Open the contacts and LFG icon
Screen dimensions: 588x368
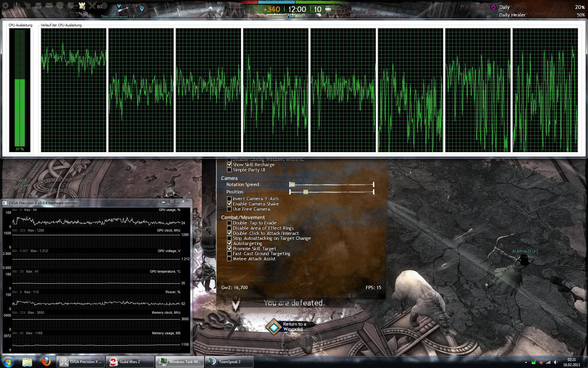tap(17, 6)
